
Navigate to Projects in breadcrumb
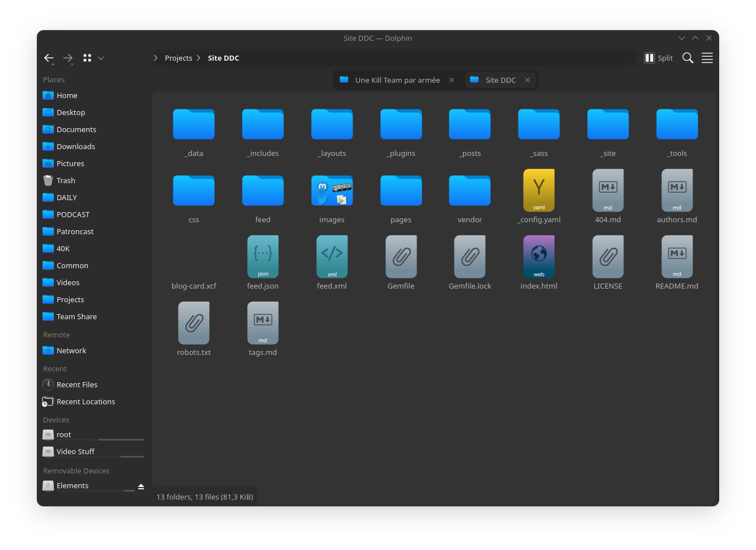[x=179, y=58]
